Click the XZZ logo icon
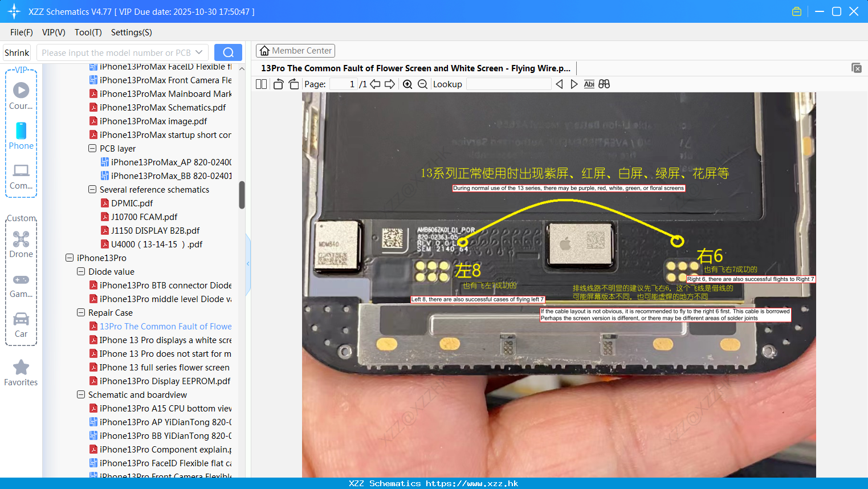Screen dimensions: 868x489 14,11
